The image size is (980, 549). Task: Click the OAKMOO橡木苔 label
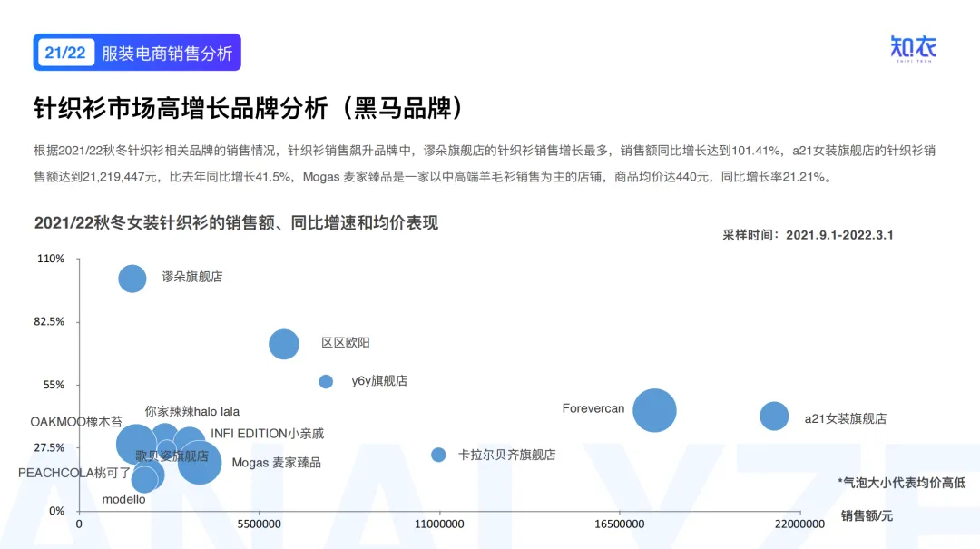[x=76, y=421]
